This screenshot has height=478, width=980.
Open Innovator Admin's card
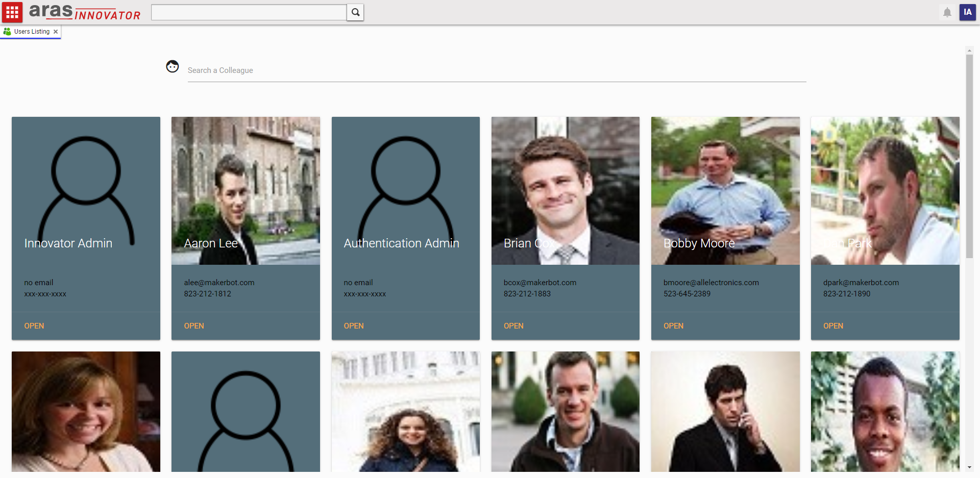click(34, 326)
